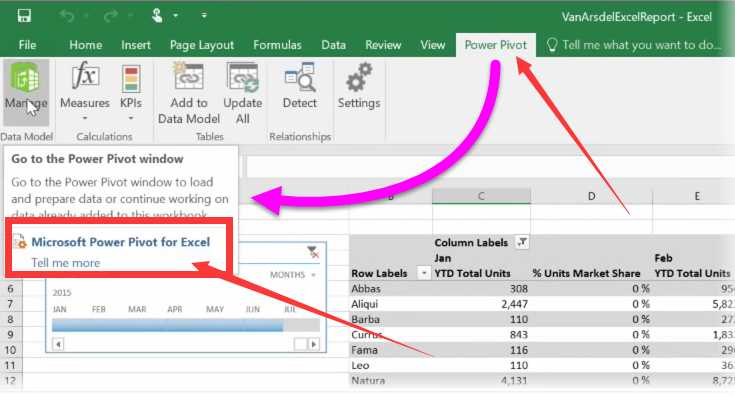735x398 pixels.
Task: Open the Touch/Mouse mode dropdown arrow
Action: click(175, 15)
